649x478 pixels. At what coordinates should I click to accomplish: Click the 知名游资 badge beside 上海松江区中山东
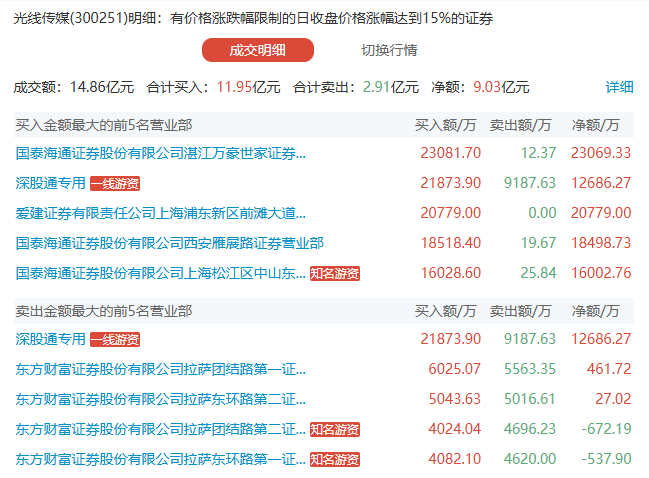point(334,273)
